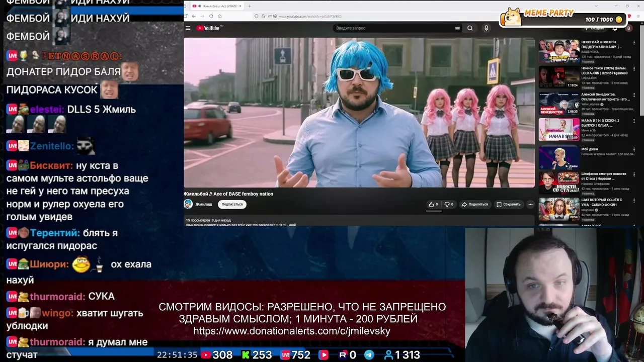The width and height of the screenshot is (644, 362).
Task: Click browser home icon
Action: pos(219,16)
